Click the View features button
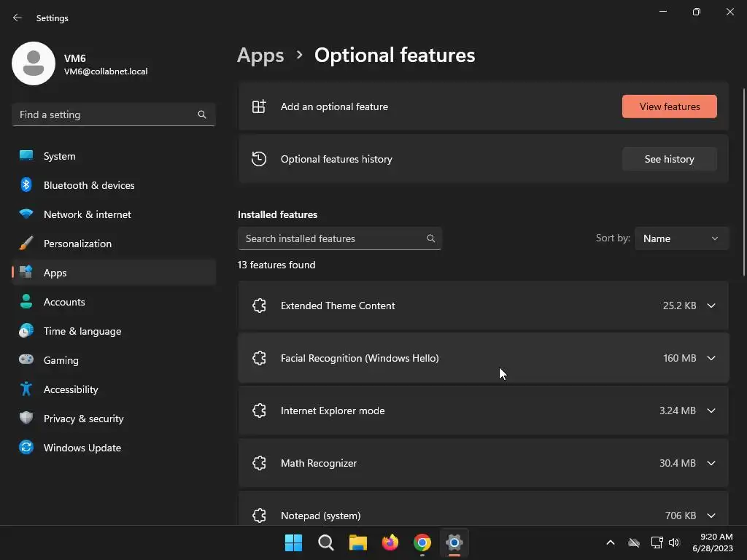 (669, 106)
